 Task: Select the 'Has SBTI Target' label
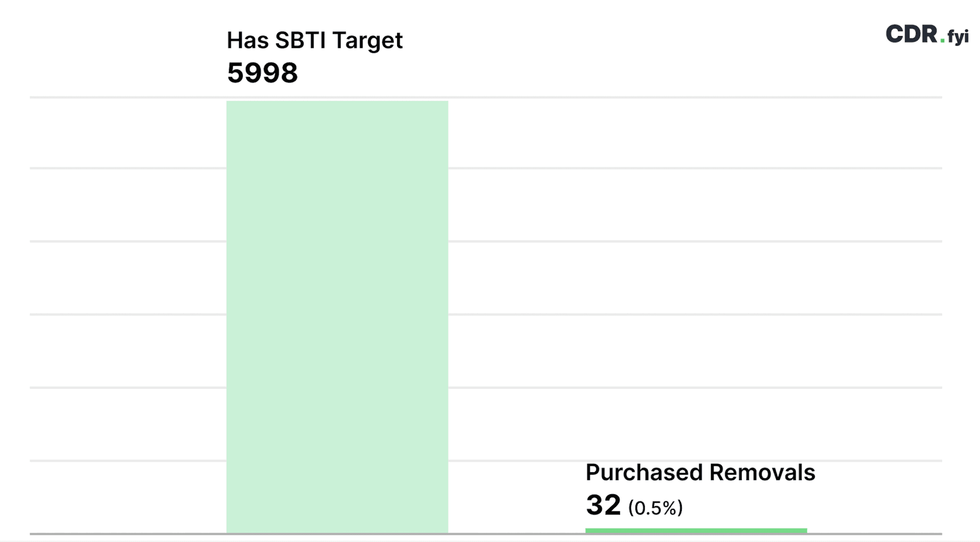[x=314, y=40]
